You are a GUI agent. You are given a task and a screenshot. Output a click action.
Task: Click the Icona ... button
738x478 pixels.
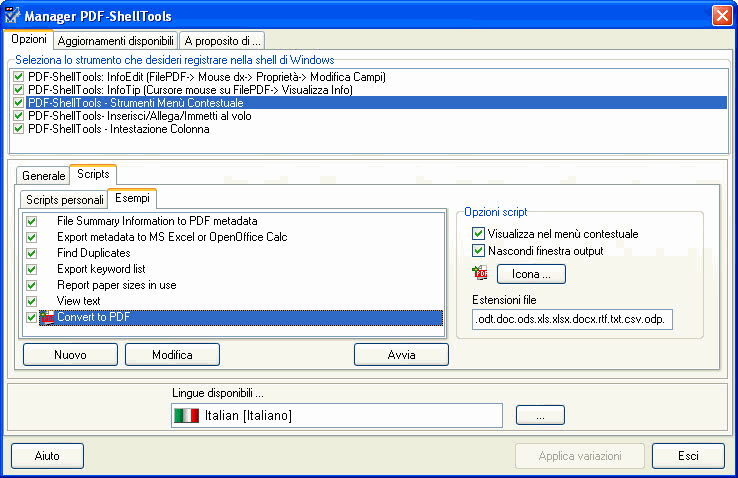(531, 274)
